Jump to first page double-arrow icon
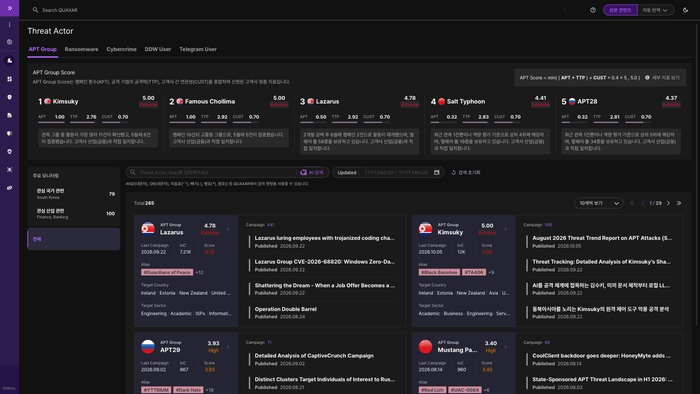The image size is (700, 394). (632, 203)
